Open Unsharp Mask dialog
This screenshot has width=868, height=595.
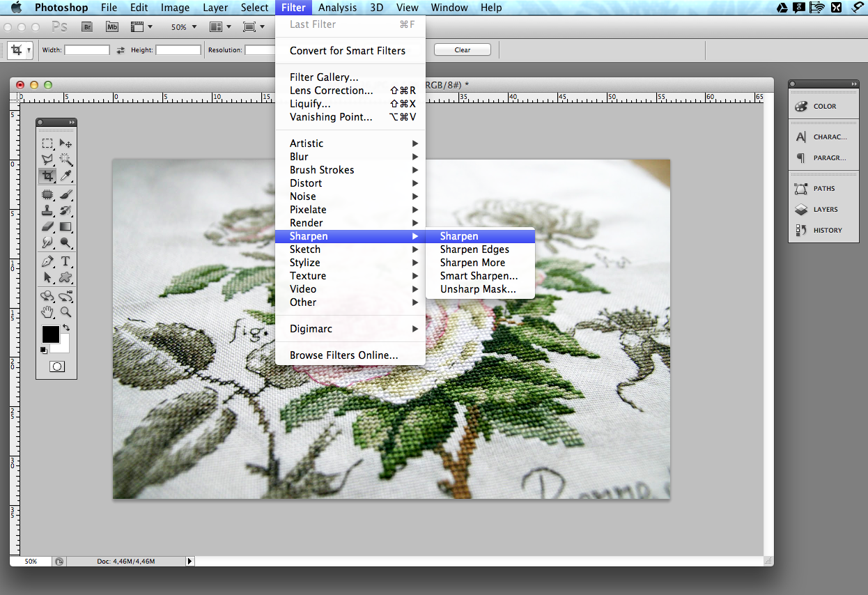click(480, 289)
